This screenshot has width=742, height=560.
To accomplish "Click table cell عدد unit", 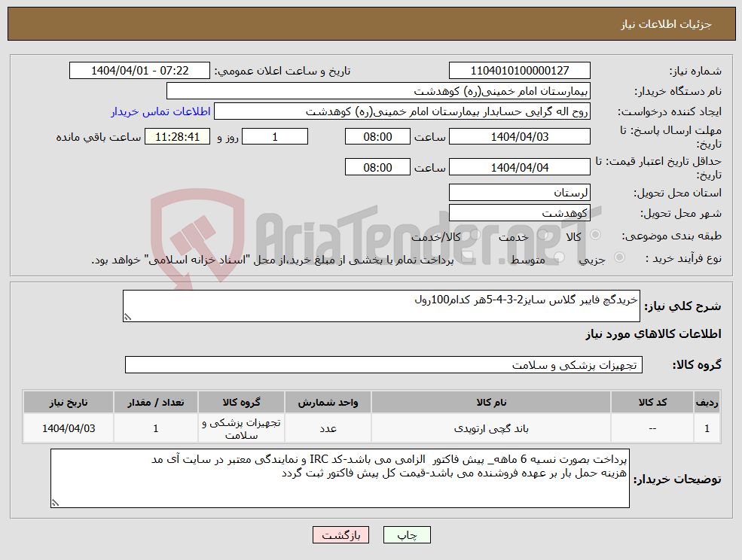I will point(328,428).
